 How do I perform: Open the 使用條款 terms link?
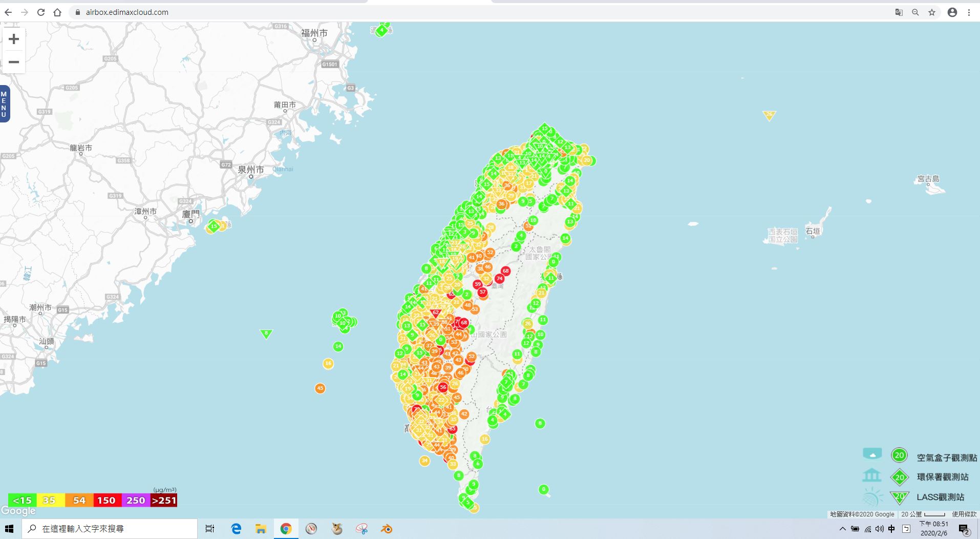pyautogui.click(x=964, y=514)
